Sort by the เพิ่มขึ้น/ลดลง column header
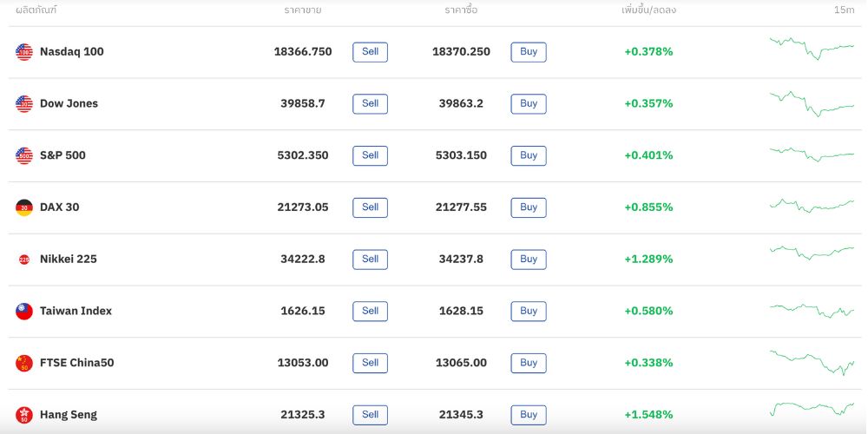868x434 pixels. pos(648,10)
